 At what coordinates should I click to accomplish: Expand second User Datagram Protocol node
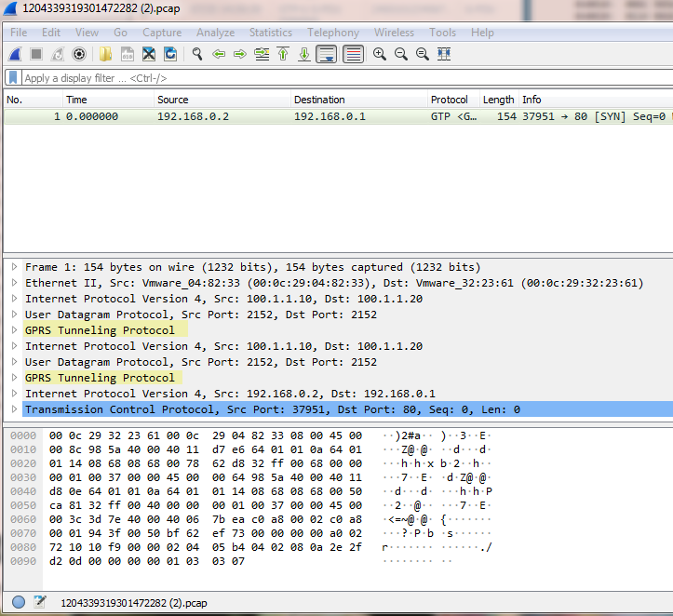click(14, 362)
